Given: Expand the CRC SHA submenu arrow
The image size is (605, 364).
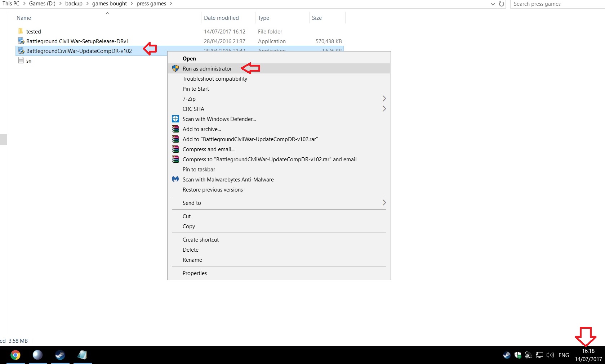Looking at the screenshot, I should [384, 109].
